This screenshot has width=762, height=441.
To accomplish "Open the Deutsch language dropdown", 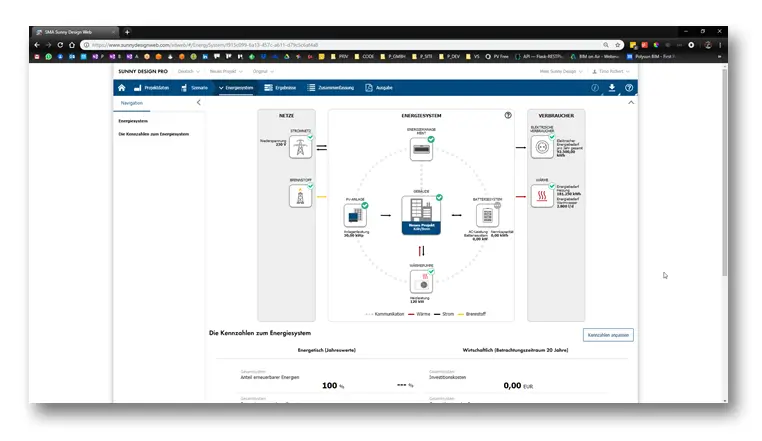I will coord(189,71).
